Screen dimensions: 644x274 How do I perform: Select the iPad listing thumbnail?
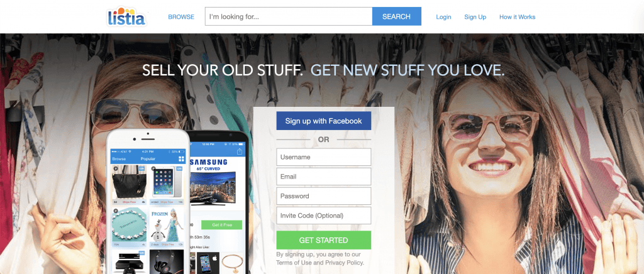point(166,182)
